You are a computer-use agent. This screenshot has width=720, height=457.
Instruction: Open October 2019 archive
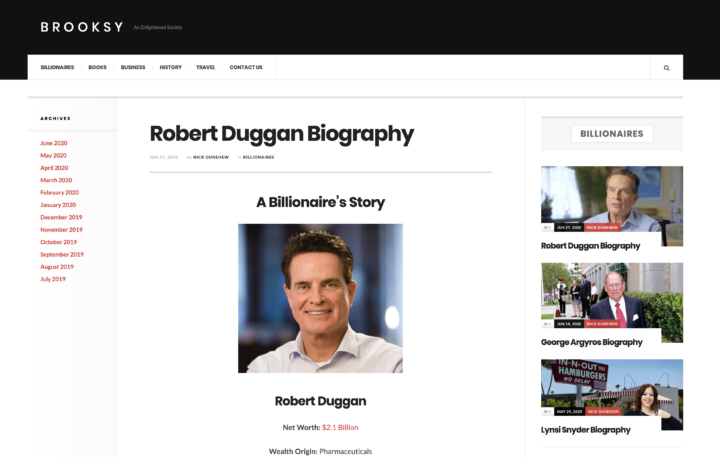(x=58, y=242)
